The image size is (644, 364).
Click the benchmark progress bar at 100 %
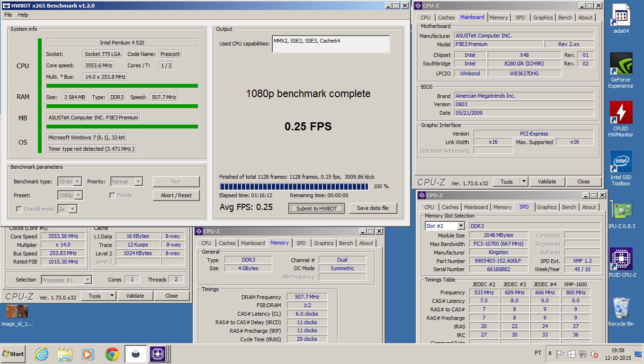tap(294, 187)
